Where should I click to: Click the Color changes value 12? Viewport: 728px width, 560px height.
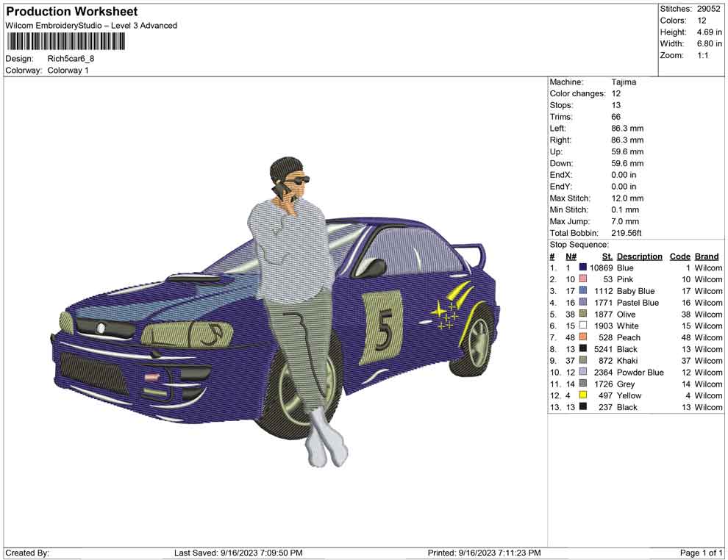coord(615,93)
